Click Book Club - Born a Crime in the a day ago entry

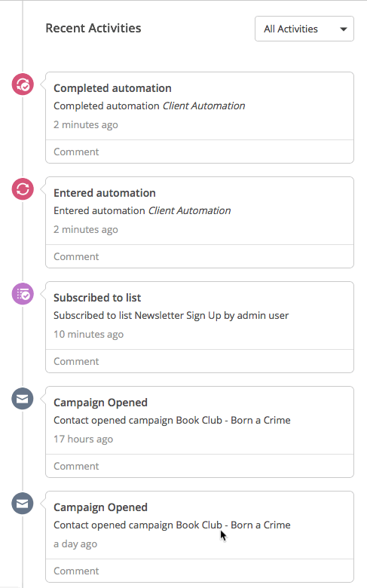click(x=233, y=525)
